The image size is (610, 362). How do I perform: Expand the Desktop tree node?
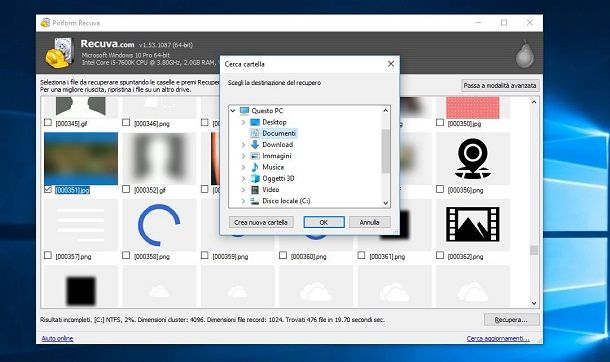(244, 122)
